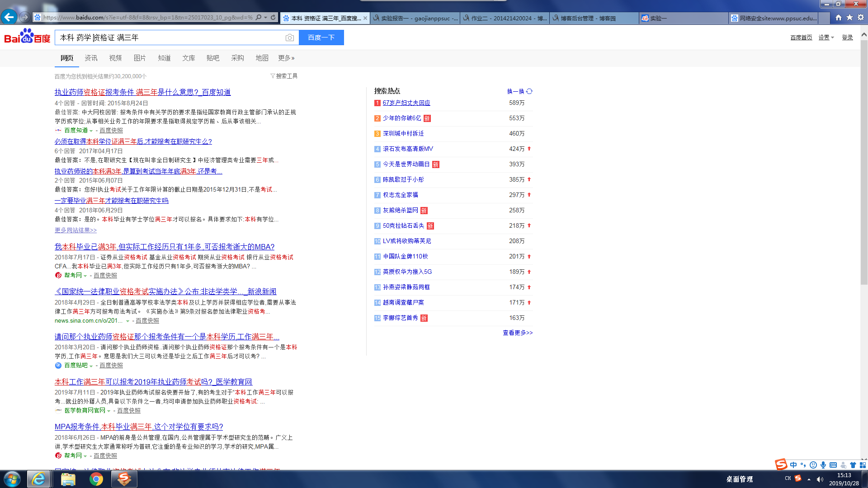Expand the 设置 dropdown menu

click(x=826, y=38)
